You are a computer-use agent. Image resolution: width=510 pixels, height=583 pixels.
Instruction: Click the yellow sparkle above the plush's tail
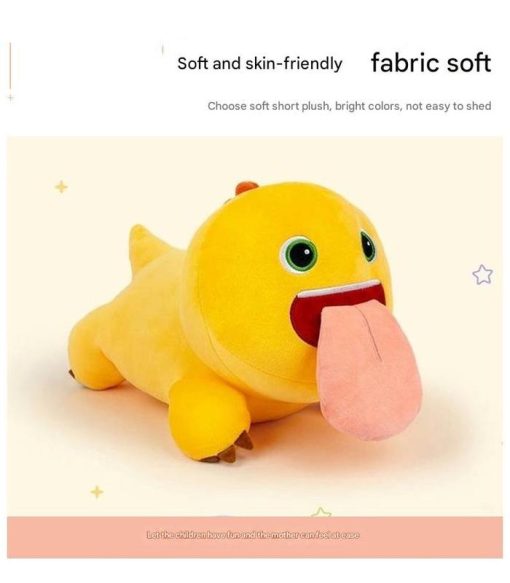click(x=61, y=187)
